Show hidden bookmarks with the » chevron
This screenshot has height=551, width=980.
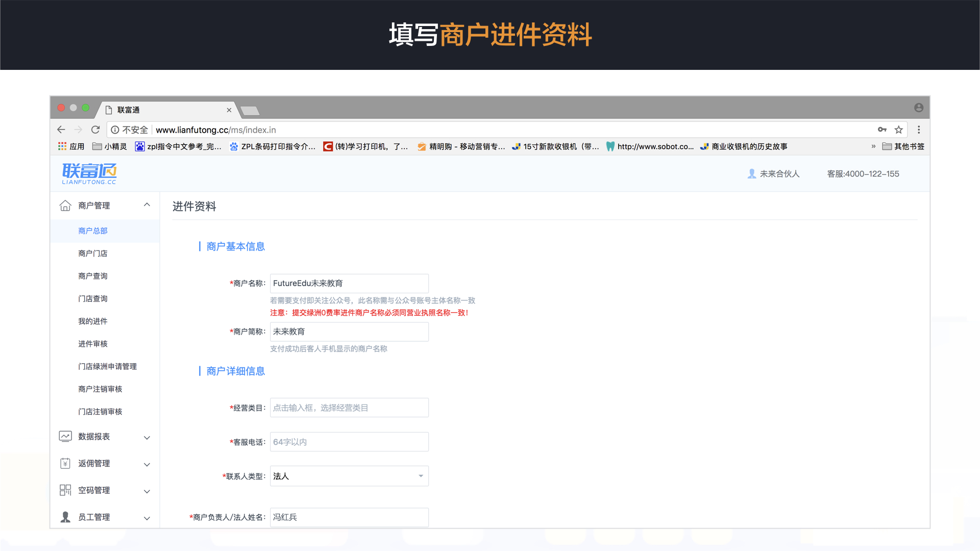pyautogui.click(x=873, y=146)
